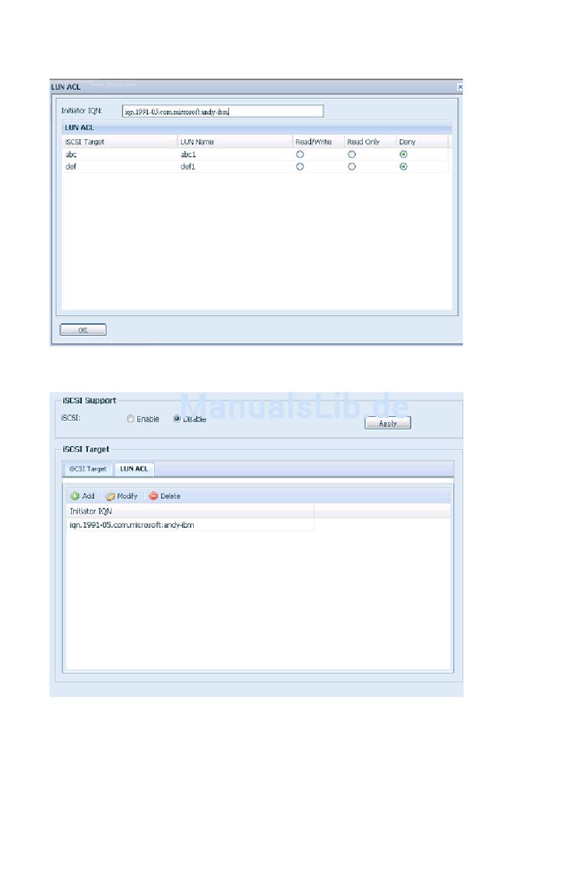588x879 pixels.
Task: Click OK in LUN ACL dialog
Action: (83, 330)
